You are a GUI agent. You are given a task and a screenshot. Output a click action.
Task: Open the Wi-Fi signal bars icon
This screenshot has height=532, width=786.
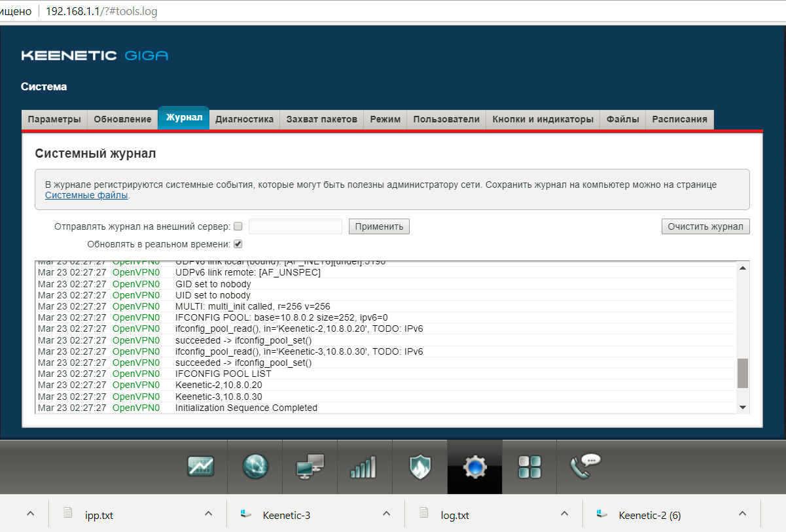[x=364, y=467]
